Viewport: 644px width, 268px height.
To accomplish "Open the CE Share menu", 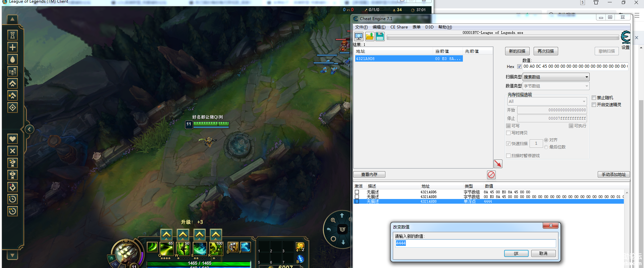I will [x=399, y=27].
